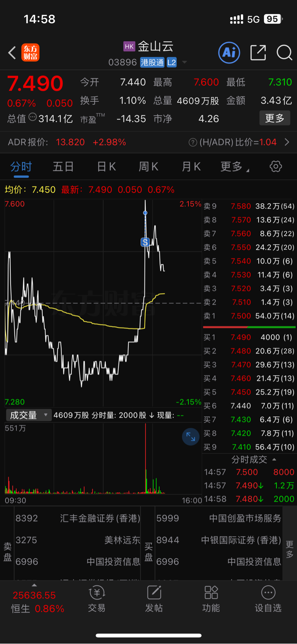Tap 总值 info face icon

pos(32,117)
